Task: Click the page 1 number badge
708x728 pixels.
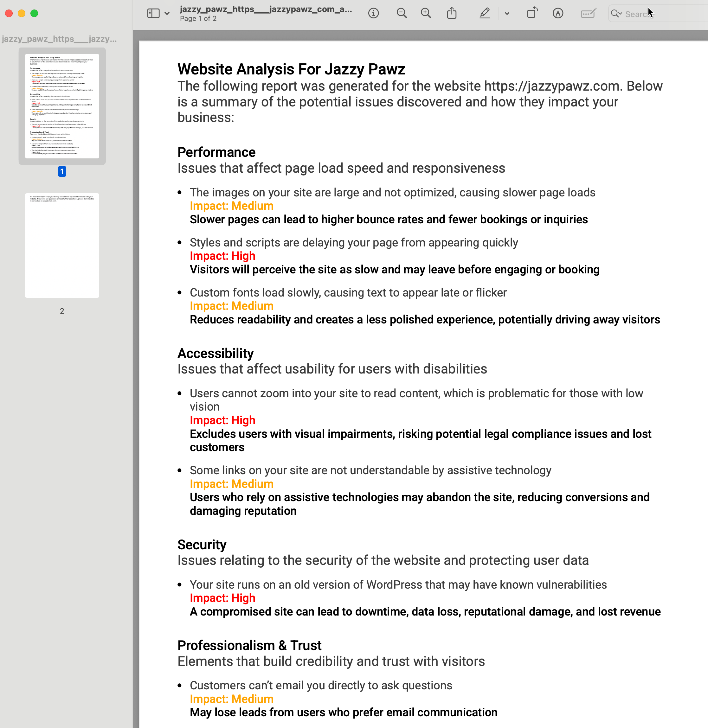Action: (62, 171)
